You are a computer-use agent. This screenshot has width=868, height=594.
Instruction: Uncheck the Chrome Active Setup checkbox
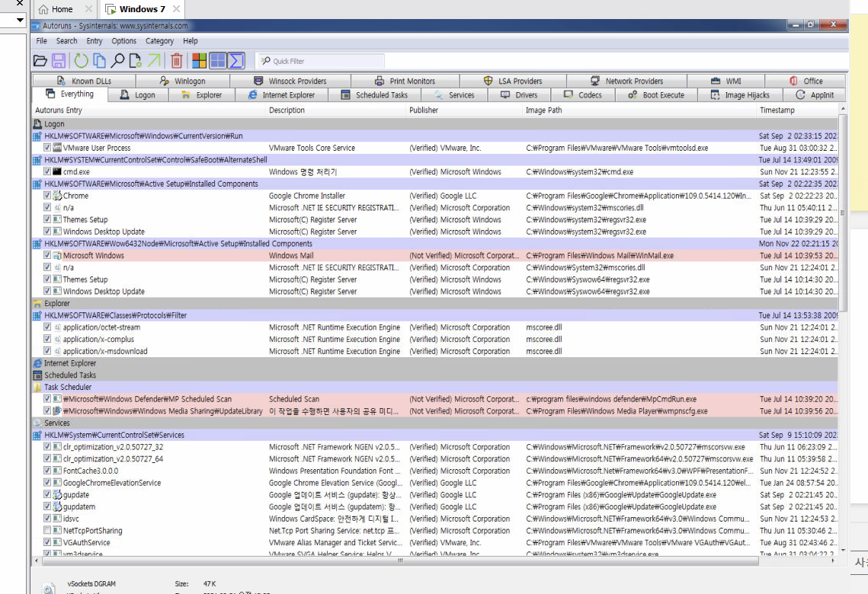[x=47, y=195]
